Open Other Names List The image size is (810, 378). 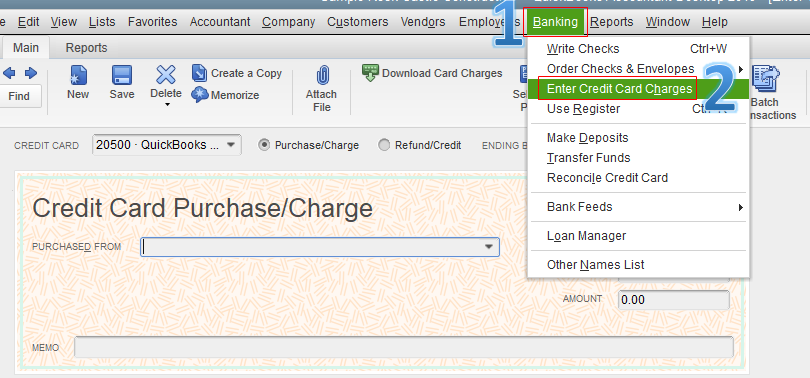tap(638, 265)
